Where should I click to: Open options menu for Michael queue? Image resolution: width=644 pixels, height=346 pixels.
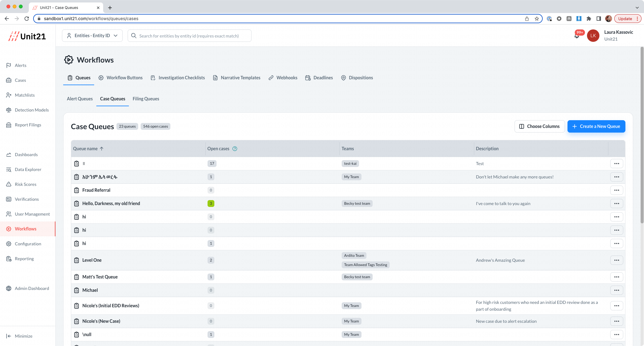(616, 290)
